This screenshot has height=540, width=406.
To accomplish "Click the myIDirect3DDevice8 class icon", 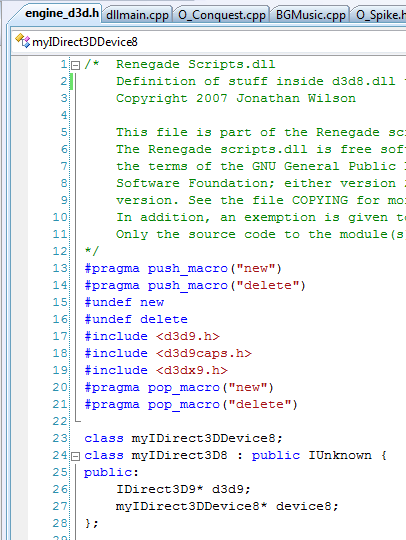I will pos(22,41).
